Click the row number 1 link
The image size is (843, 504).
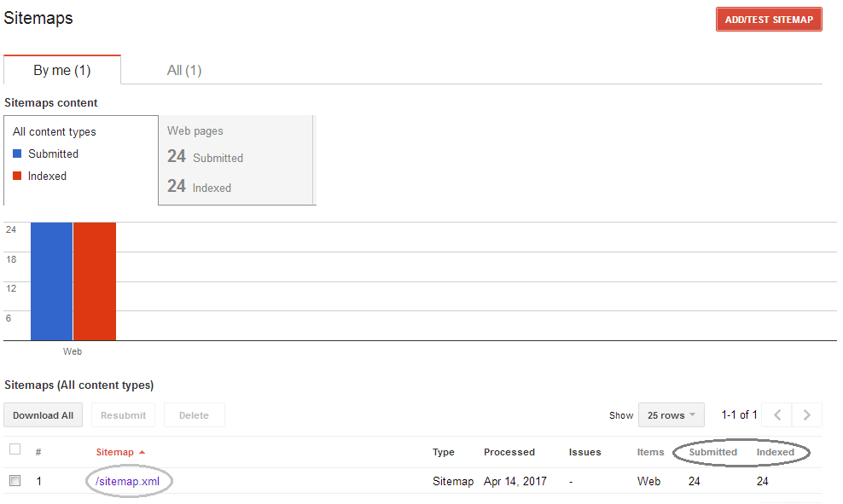38,481
